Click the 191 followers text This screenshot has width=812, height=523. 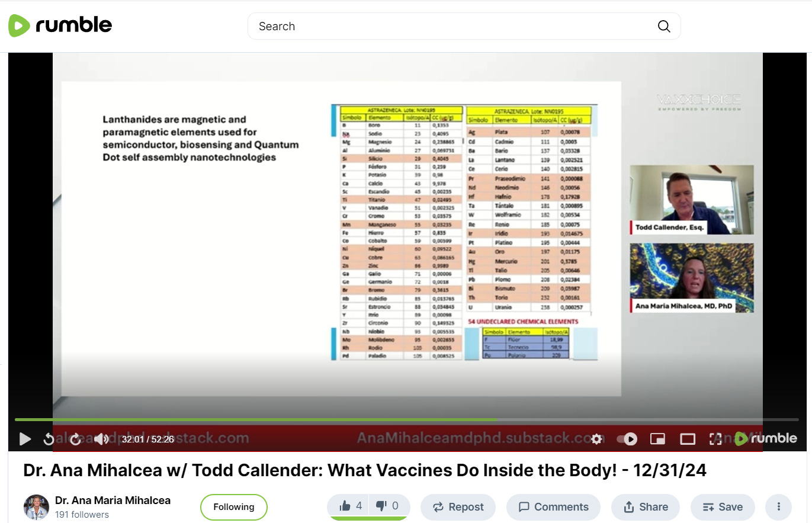pyautogui.click(x=82, y=514)
